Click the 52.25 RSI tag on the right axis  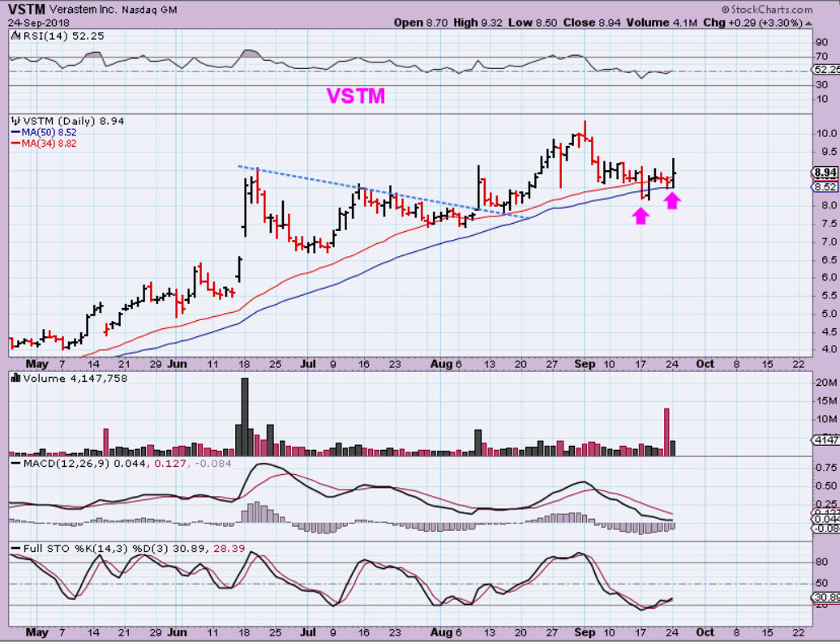(825, 70)
